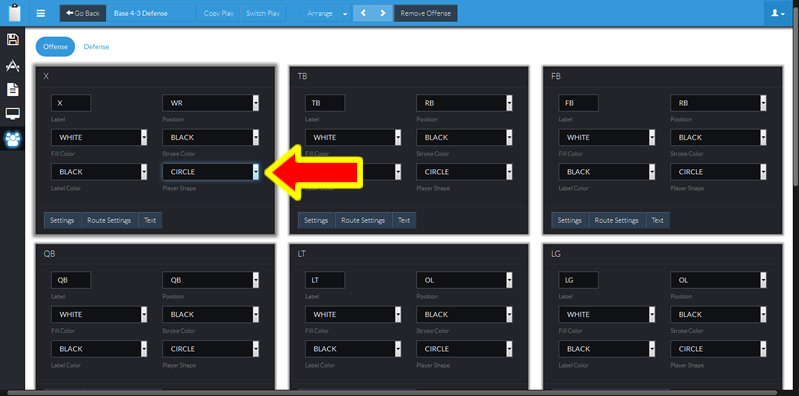
Task: Open the LT player Player Shape dropdown
Action: point(465,349)
